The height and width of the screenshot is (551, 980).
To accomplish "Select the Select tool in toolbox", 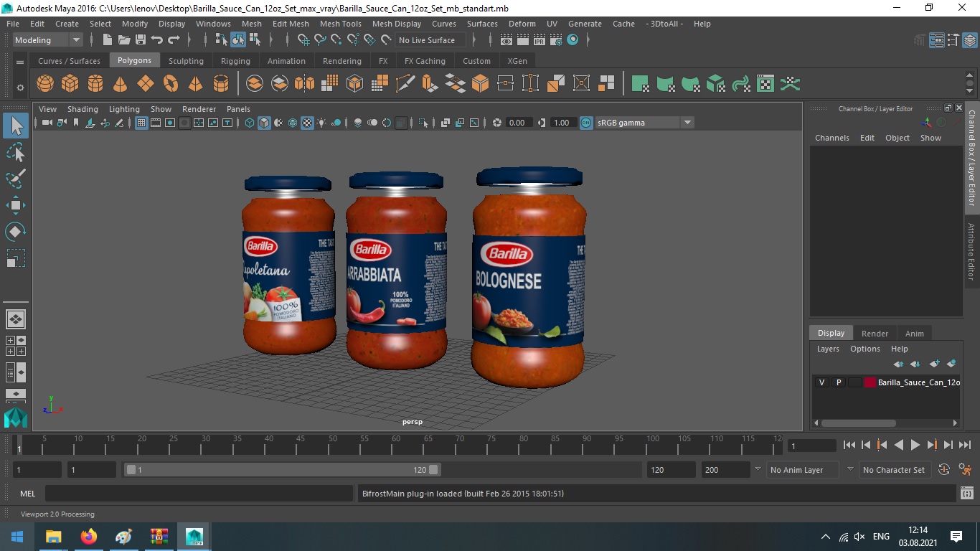I will (x=16, y=126).
